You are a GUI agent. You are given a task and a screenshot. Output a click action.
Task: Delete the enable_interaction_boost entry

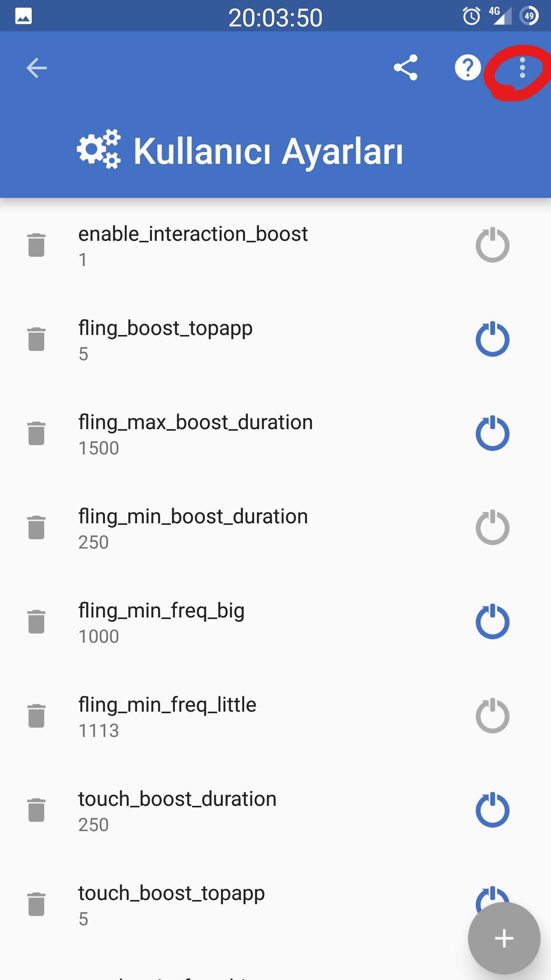pyautogui.click(x=36, y=245)
